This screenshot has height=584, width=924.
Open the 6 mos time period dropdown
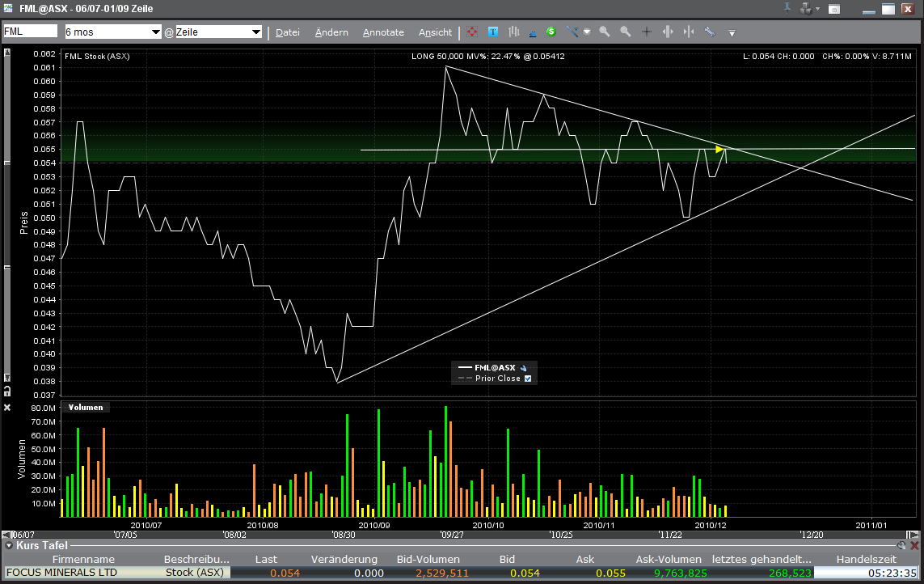(112, 32)
